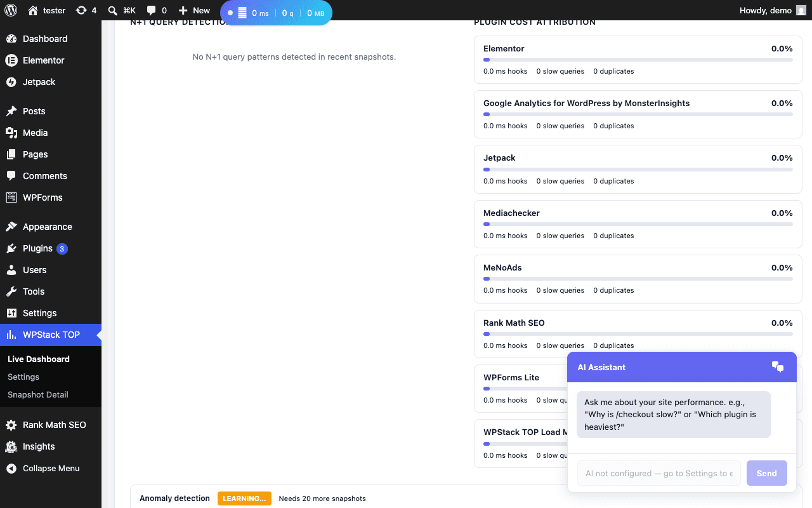Screen dimensions: 812x508
Task: Open the tester site home icon
Action: point(33,10)
